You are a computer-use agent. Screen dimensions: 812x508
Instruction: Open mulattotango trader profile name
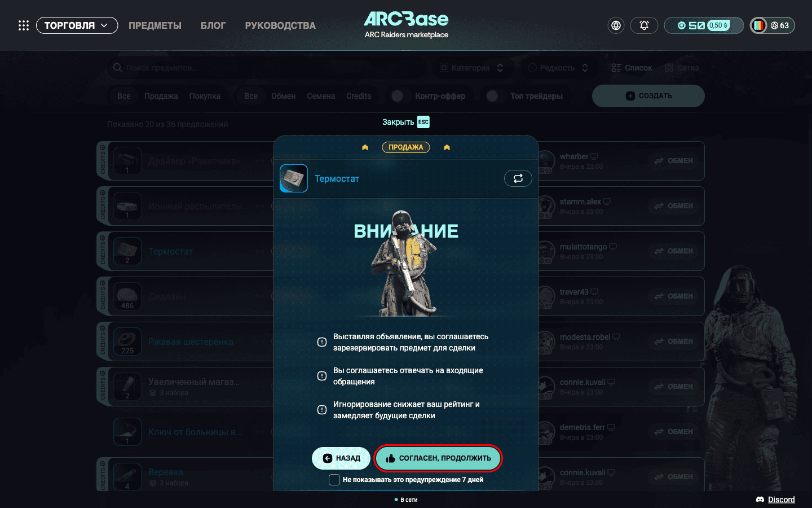pos(584,247)
